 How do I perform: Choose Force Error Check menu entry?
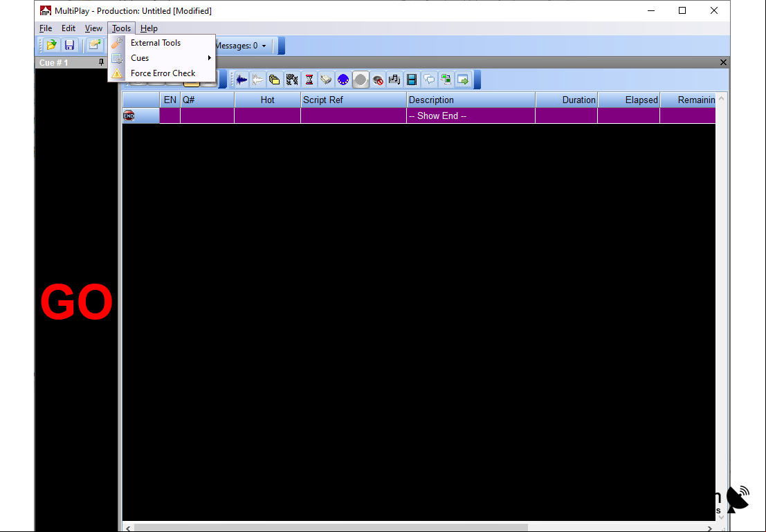162,73
